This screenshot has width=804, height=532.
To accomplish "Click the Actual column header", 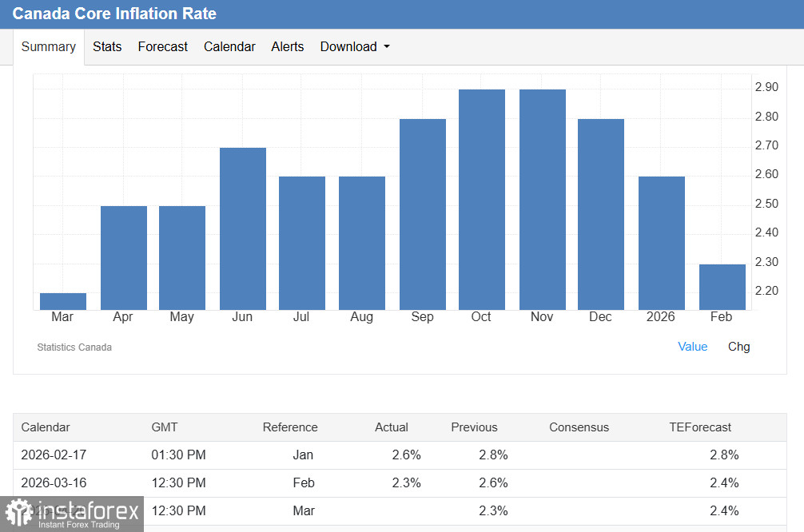I will [x=392, y=427].
